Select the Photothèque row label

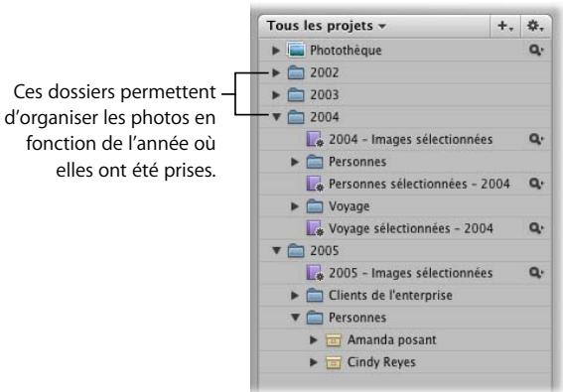pyautogui.click(x=346, y=51)
